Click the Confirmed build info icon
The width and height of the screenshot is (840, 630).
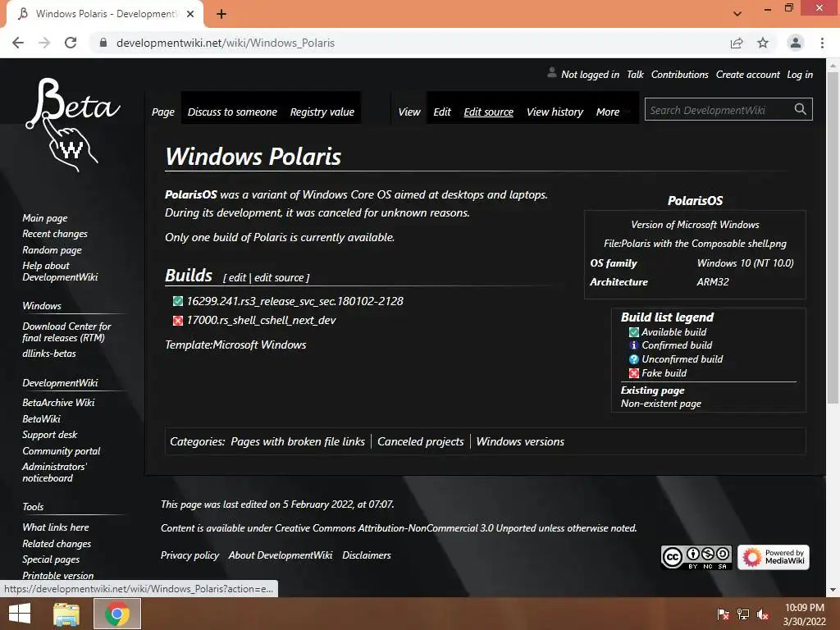(634, 345)
